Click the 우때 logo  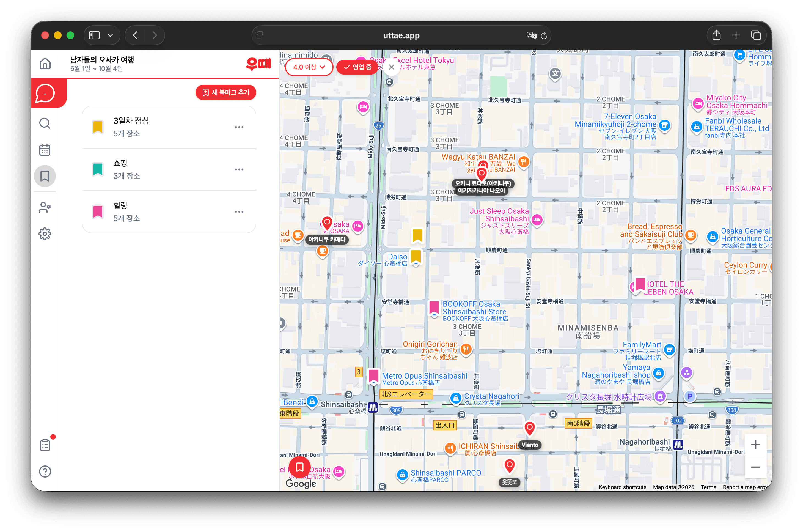[258, 64]
